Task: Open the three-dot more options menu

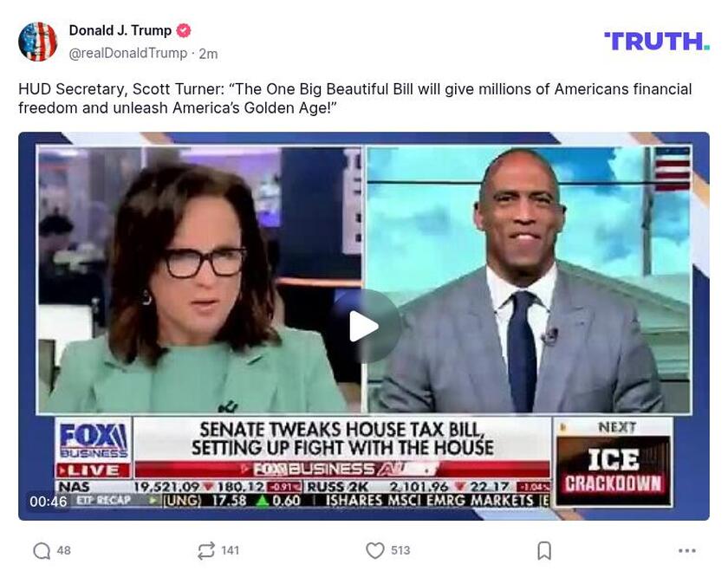Action: (686, 551)
